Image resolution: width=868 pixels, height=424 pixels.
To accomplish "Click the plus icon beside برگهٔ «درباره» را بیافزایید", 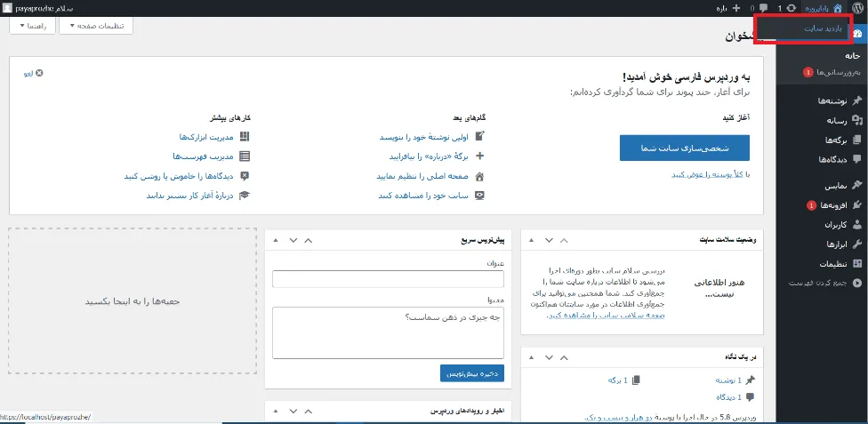I will [x=480, y=156].
